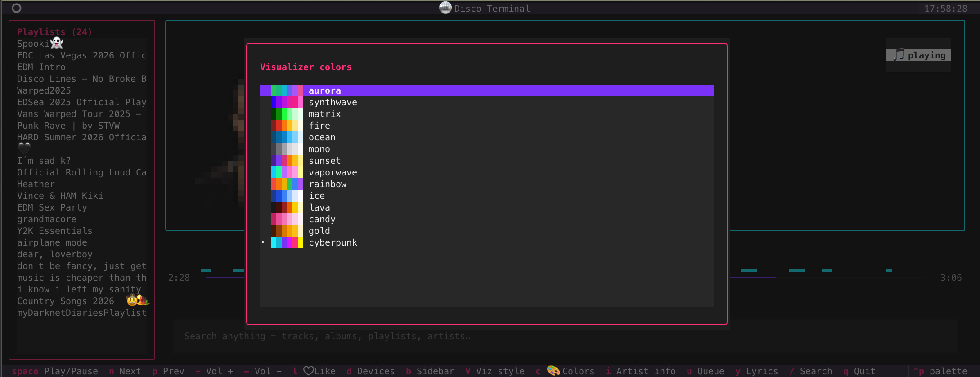The height and width of the screenshot is (377, 980).
Task: Select the lava palette row
Action: [486, 207]
